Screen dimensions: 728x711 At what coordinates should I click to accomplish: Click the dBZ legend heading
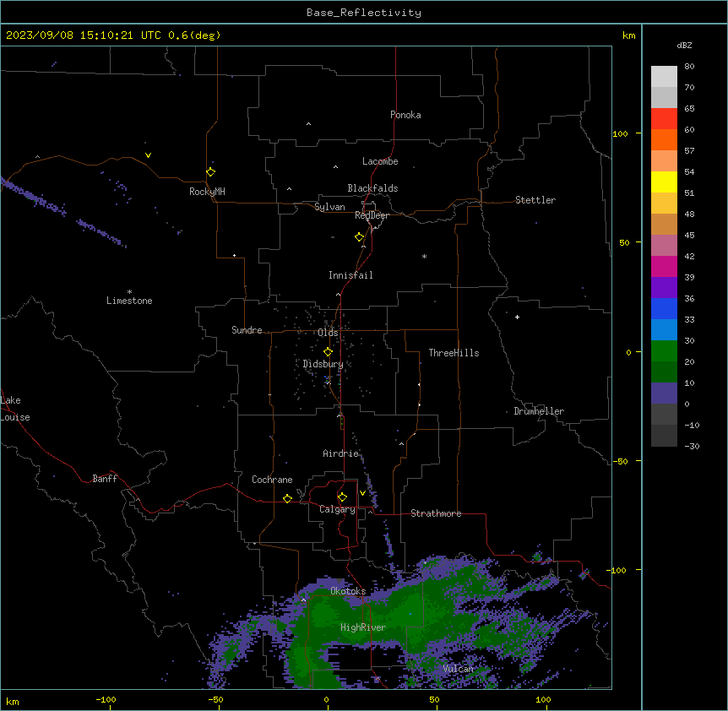(x=684, y=45)
